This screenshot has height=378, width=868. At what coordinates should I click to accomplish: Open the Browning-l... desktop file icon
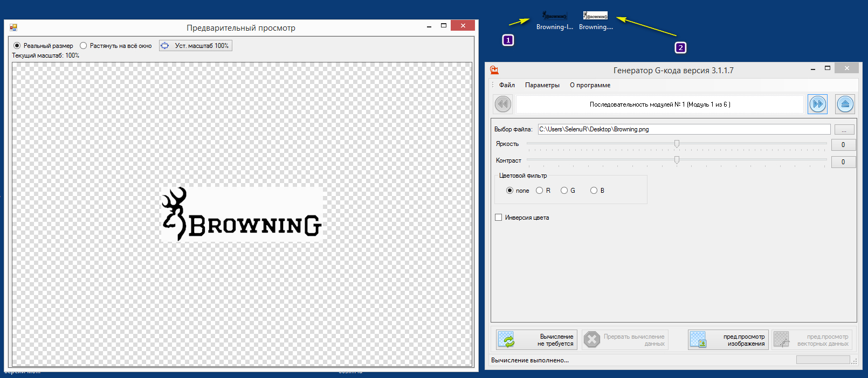coord(554,21)
